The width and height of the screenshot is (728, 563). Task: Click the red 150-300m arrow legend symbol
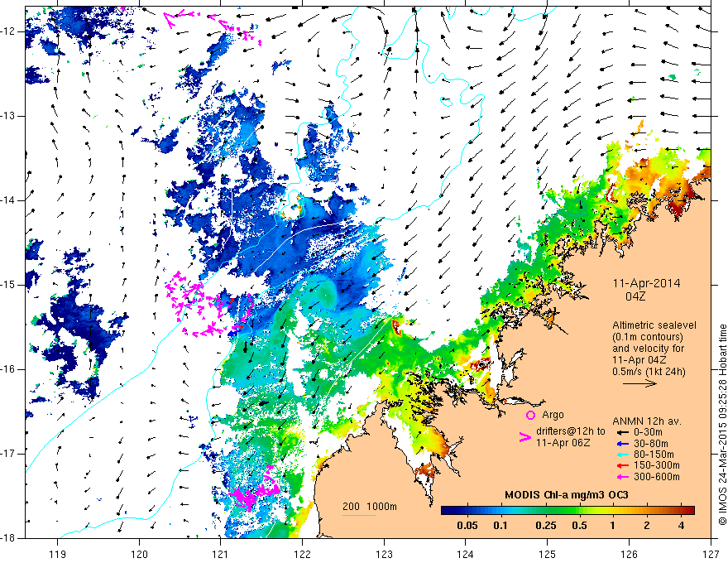pyautogui.click(x=623, y=466)
